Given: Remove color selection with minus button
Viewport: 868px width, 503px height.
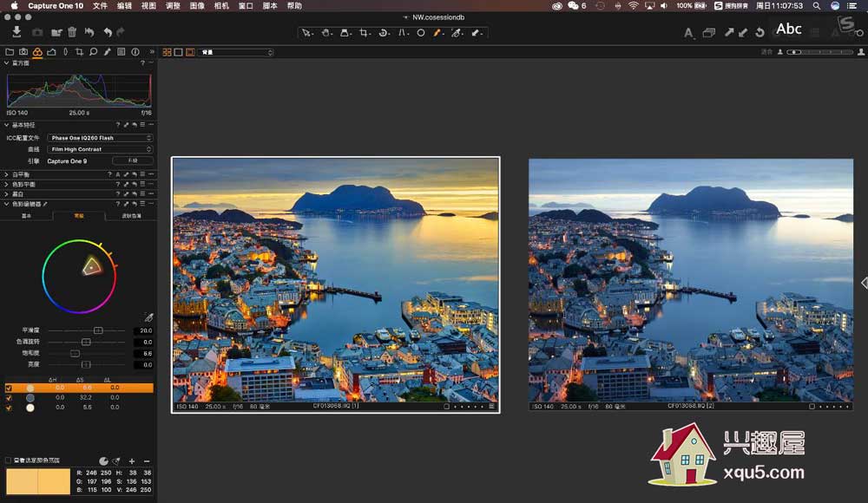Looking at the screenshot, I should point(147,461).
